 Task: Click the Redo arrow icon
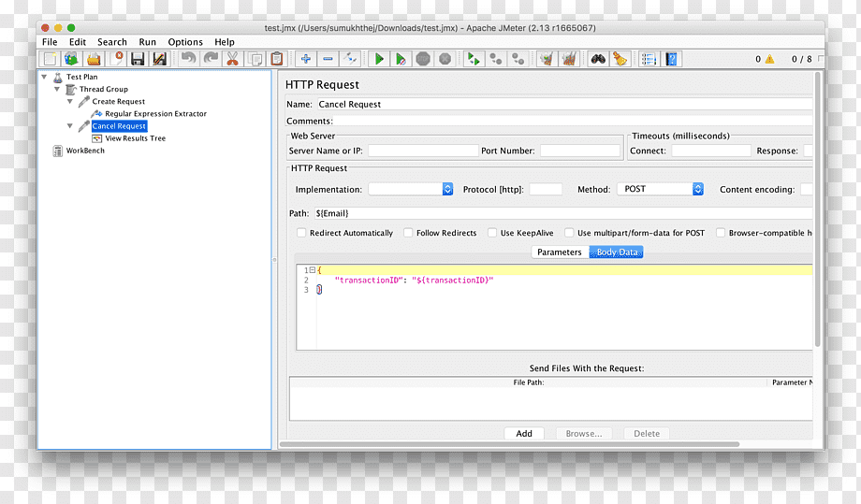coord(211,59)
